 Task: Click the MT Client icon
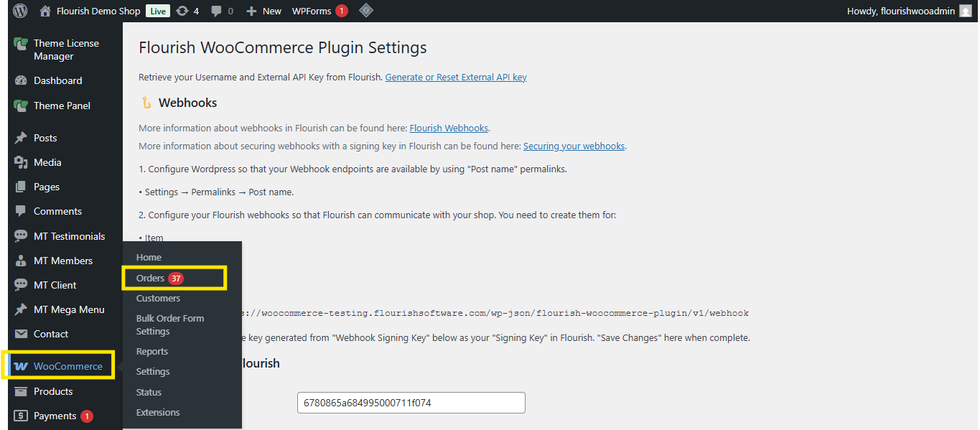[x=21, y=285]
